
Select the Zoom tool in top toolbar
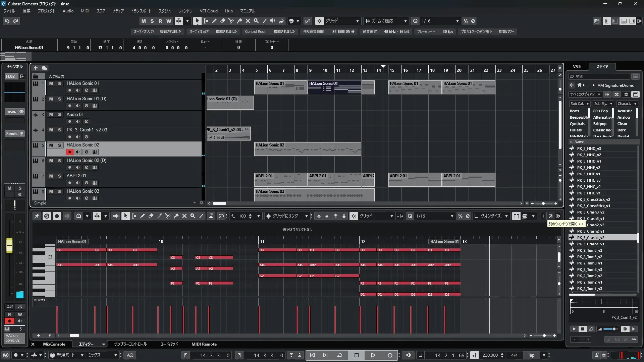click(x=256, y=21)
